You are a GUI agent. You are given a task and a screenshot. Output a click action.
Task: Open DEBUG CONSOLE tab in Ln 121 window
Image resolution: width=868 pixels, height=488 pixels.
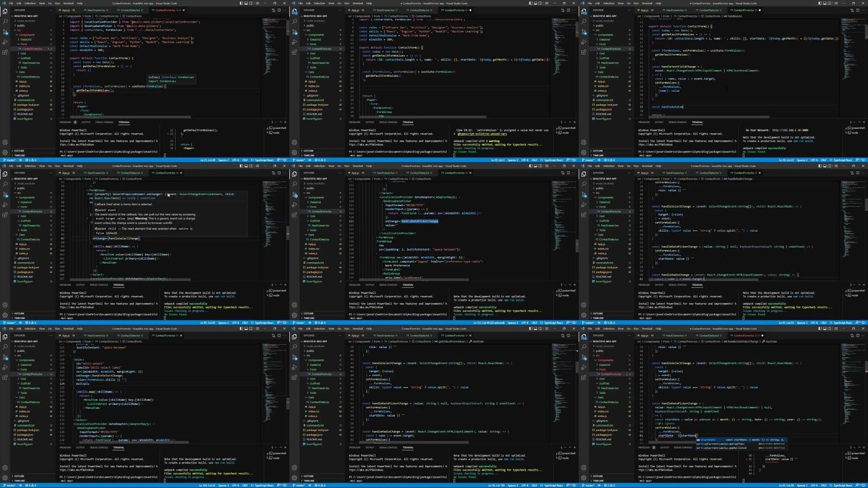coord(388,284)
